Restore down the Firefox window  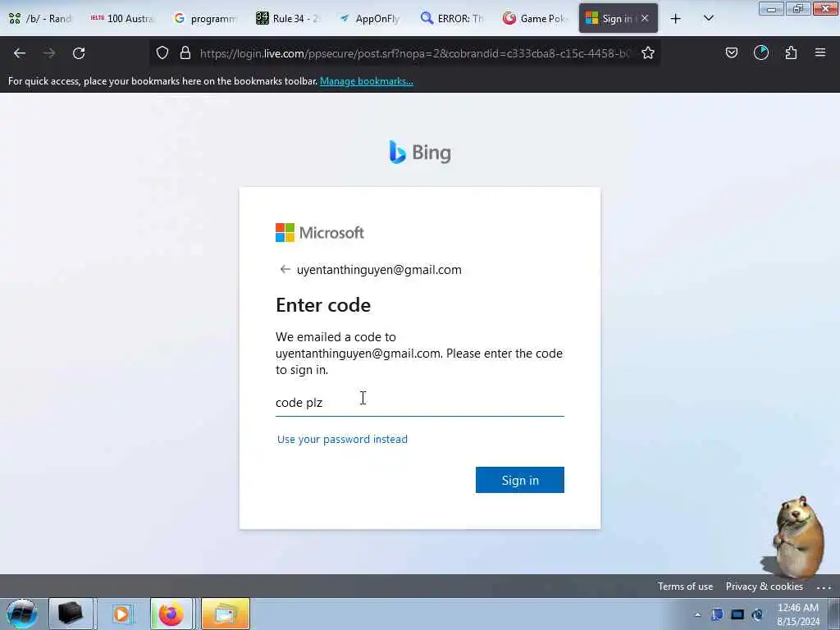(x=797, y=8)
